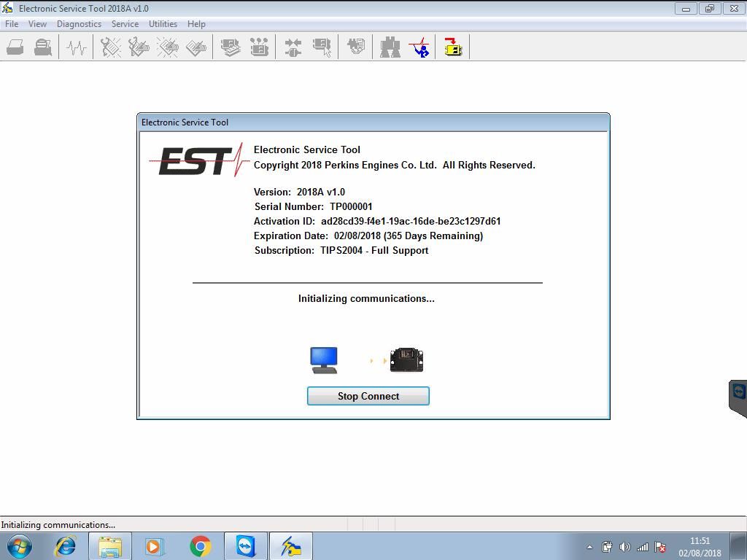
Task: Open the Configuration tool ECM-pins icon
Action: click(259, 47)
